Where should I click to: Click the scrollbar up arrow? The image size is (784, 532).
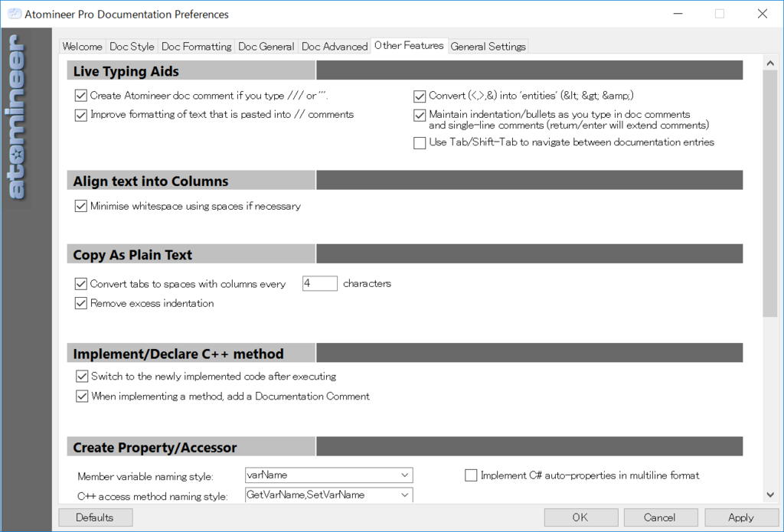(x=770, y=63)
